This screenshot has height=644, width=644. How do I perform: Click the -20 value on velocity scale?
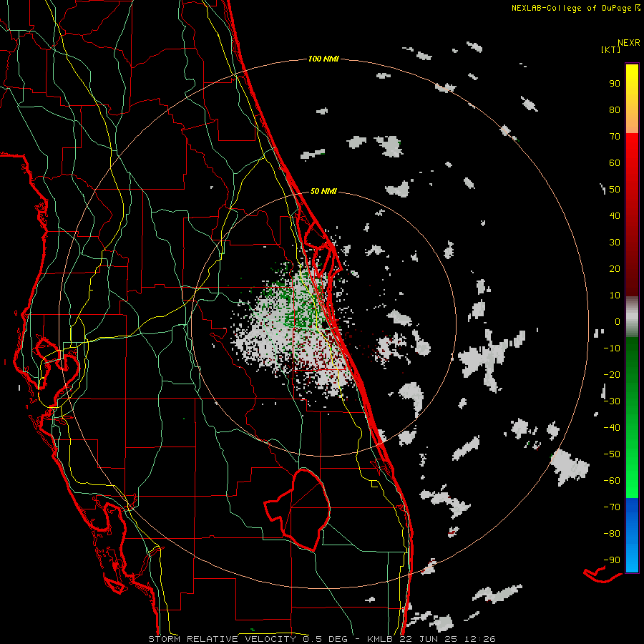[x=612, y=375]
